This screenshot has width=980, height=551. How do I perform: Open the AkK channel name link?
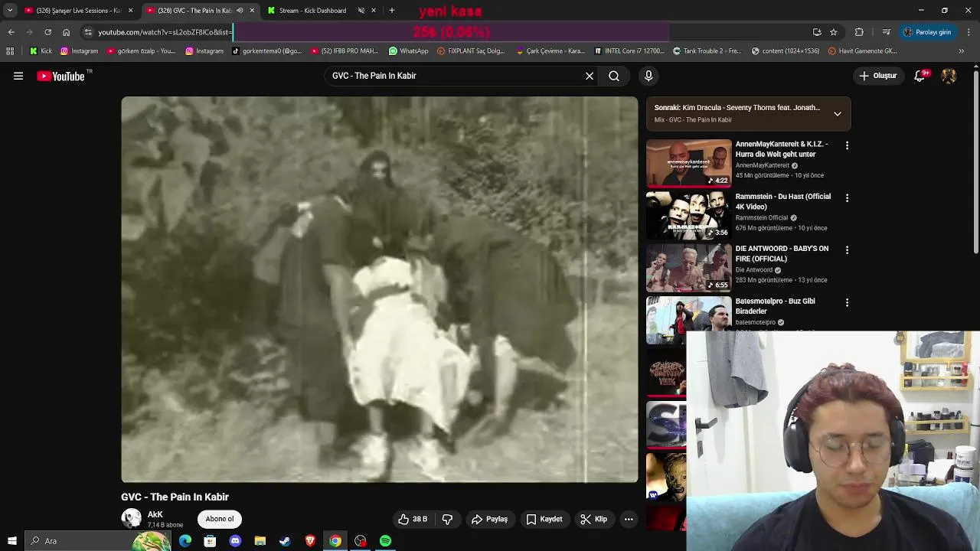(155, 515)
